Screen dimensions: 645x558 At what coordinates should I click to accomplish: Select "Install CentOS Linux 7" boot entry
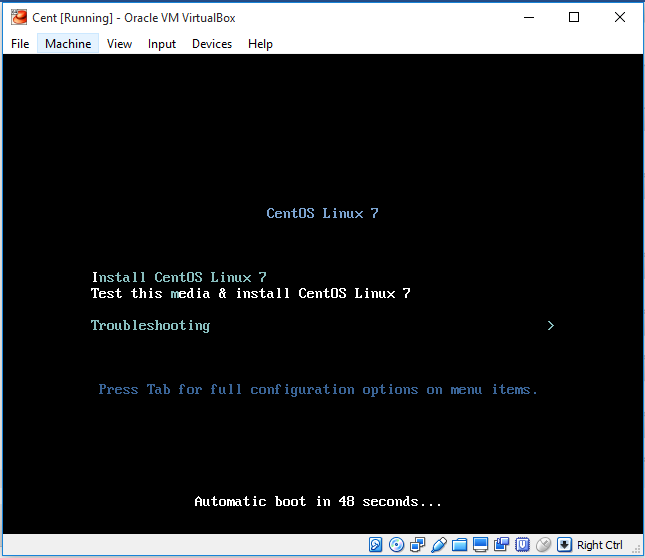coord(179,277)
